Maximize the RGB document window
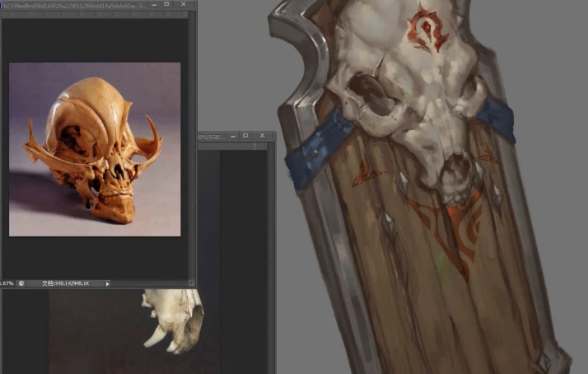This screenshot has height=374, width=588. [245, 135]
